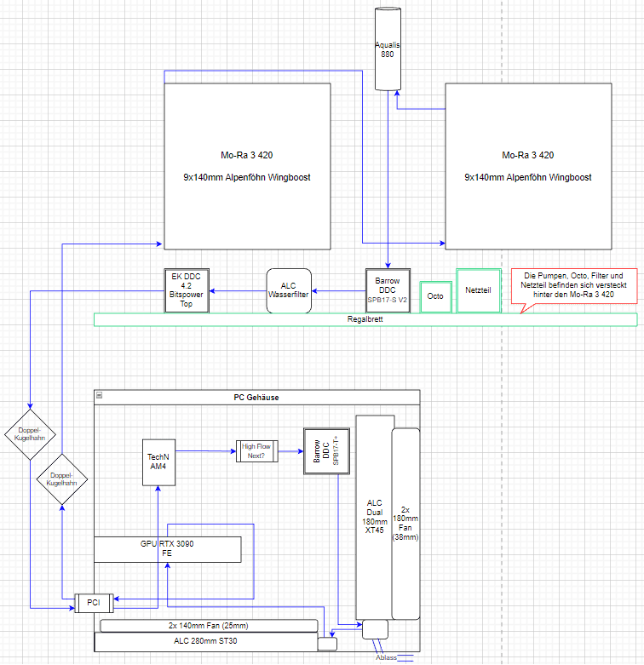
Task: Select the Barrow DDC SPB17-S V2 box
Action: [388, 290]
